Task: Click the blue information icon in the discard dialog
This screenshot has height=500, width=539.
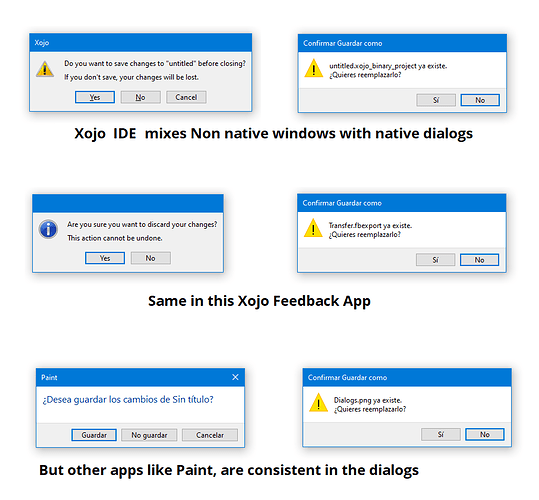Action: [48, 229]
